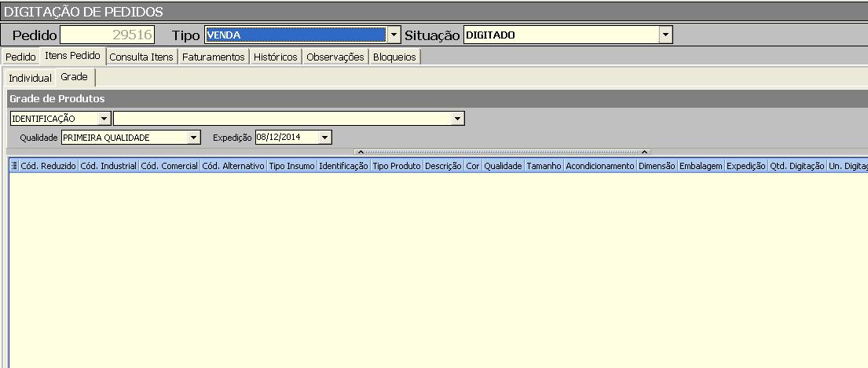Open the Situação dropdown showing DIGITADO
Viewport: 868px width, 368px height.
click(665, 35)
